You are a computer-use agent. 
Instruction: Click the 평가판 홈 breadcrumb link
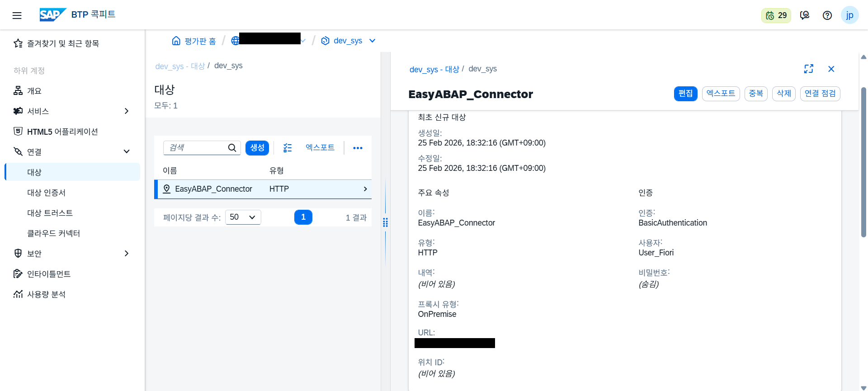click(x=200, y=41)
